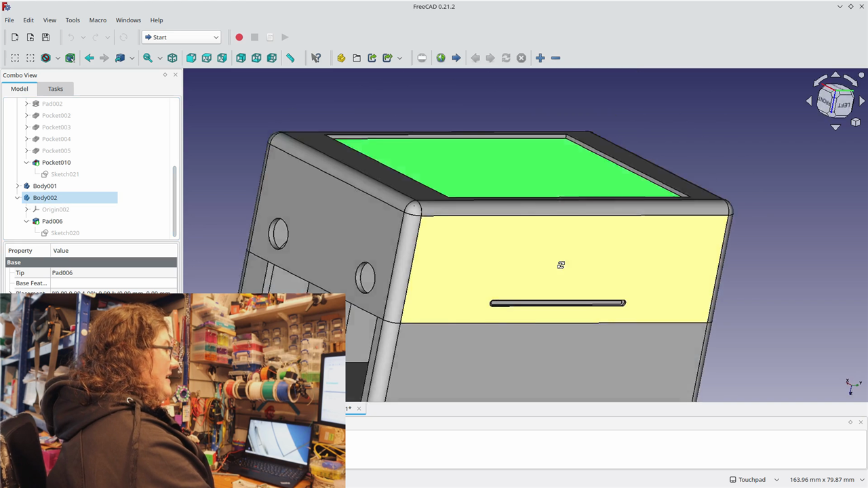This screenshot has width=868, height=488.
Task: Select Pocket003 in the model tree
Action: click(x=56, y=127)
